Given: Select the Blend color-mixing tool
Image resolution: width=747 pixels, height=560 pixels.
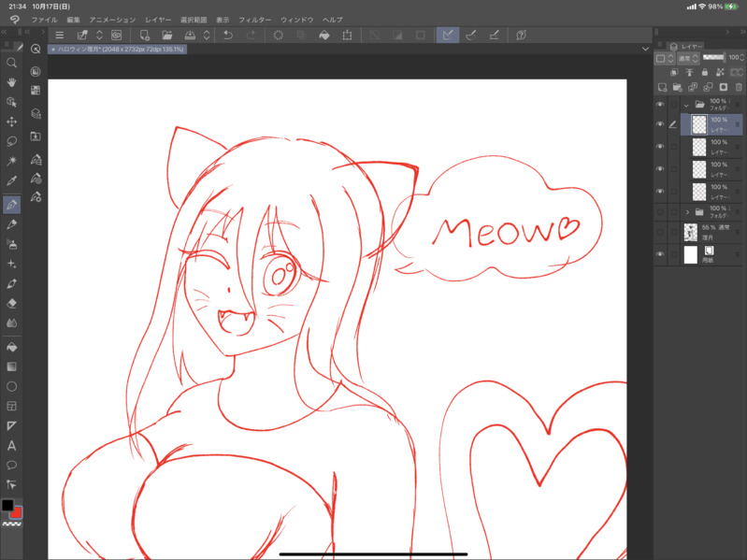Looking at the screenshot, I should [12, 323].
